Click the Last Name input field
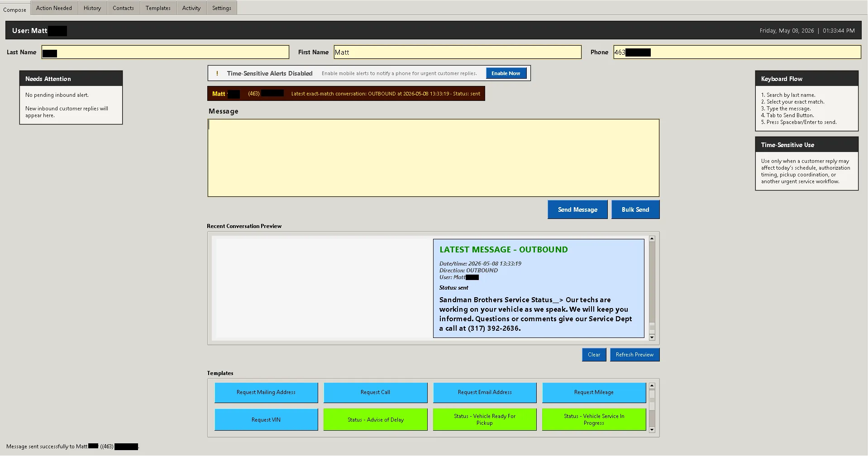The width and height of the screenshot is (868, 456). 165,52
